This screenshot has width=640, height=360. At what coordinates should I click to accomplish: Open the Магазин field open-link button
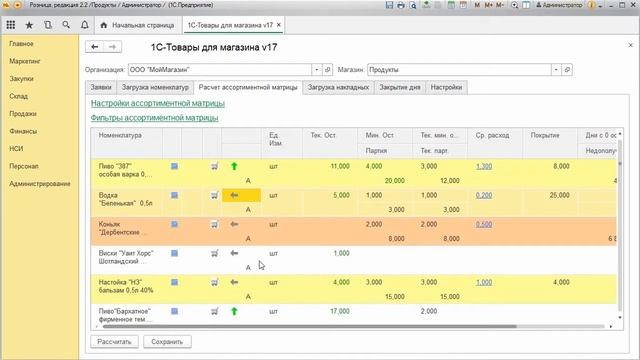567,70
